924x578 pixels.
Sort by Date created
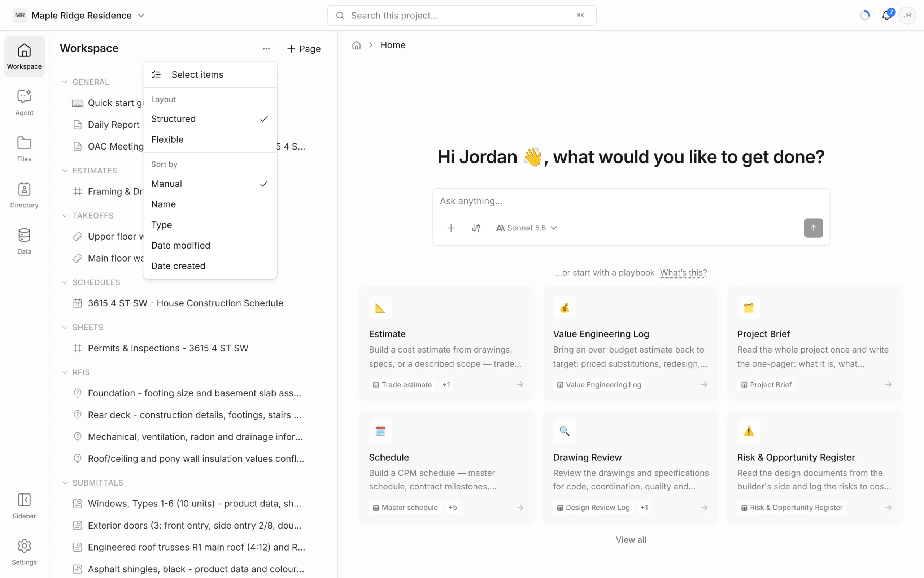[210, 266]
